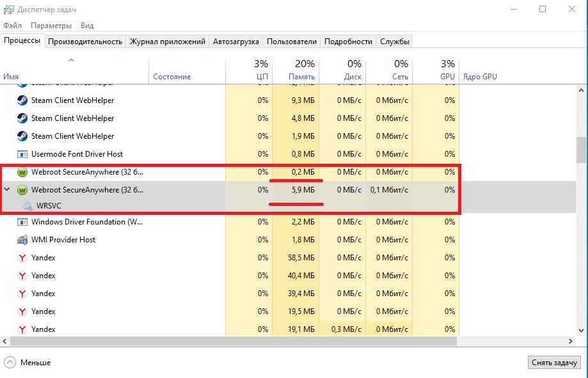Click Steam icon in the 4,8 МБ row
The width and height of the screenshot is (588, 378).
[x=22, y=118]
